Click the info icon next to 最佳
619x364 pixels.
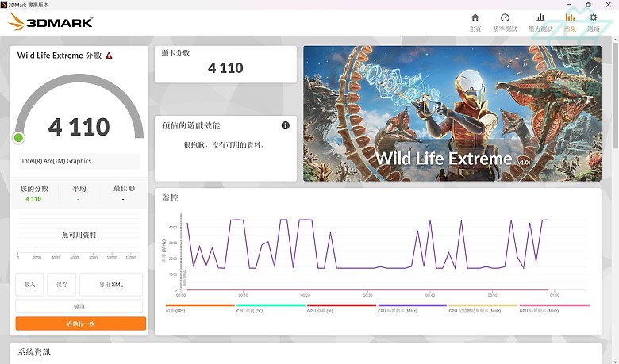[x=132, y=189]
